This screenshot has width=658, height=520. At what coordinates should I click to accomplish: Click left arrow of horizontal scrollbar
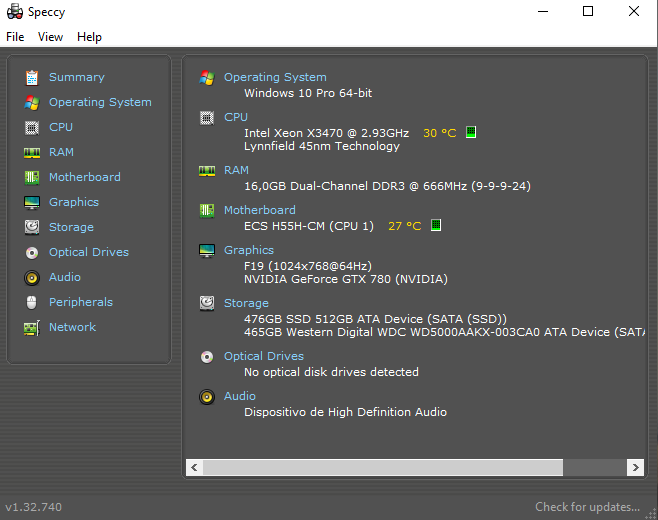(194, 468)
